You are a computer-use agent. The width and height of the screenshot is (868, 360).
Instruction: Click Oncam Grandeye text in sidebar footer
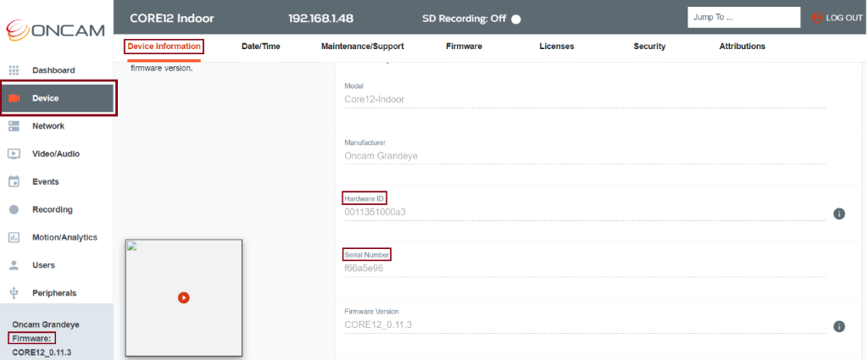(x=46, y=324)
